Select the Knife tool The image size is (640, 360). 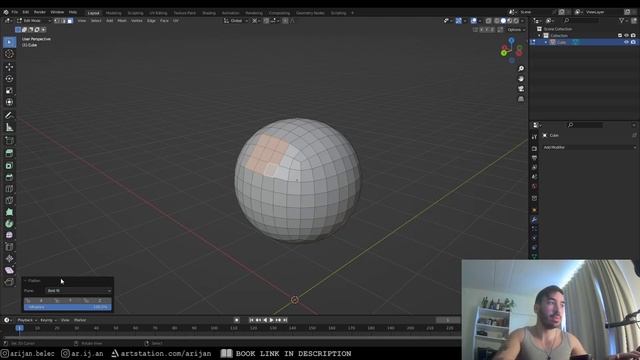click(x=9, y=200)
